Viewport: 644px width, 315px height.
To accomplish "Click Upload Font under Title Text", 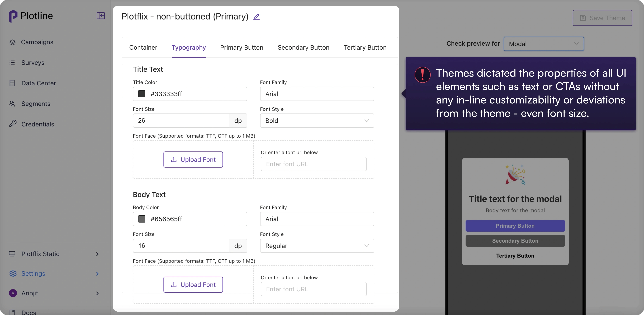I will tap(193, 160).
